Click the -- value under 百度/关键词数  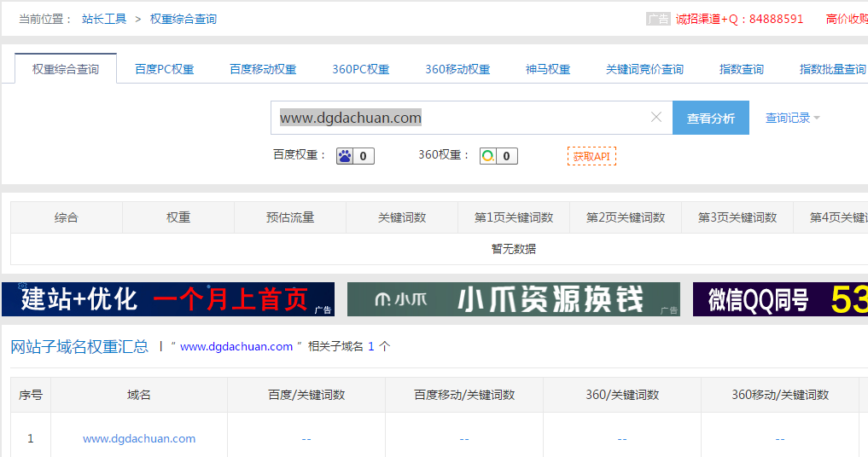tap(306, 439)
